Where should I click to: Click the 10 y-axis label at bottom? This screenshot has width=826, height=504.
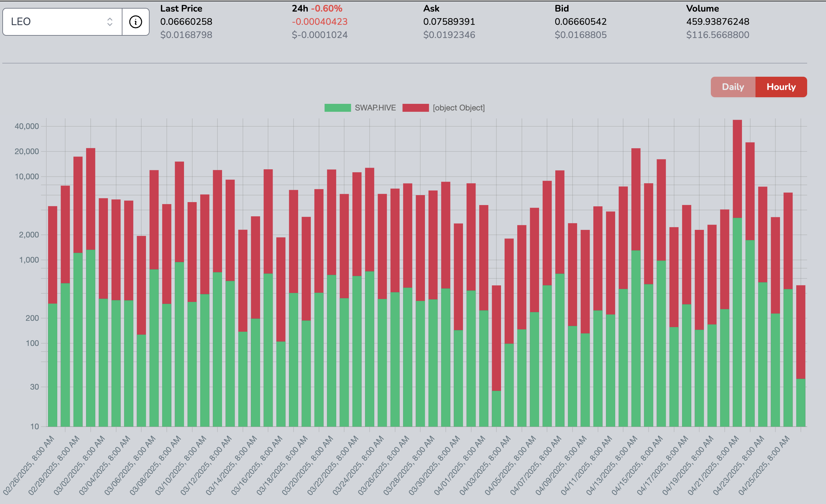pos(34,427)
